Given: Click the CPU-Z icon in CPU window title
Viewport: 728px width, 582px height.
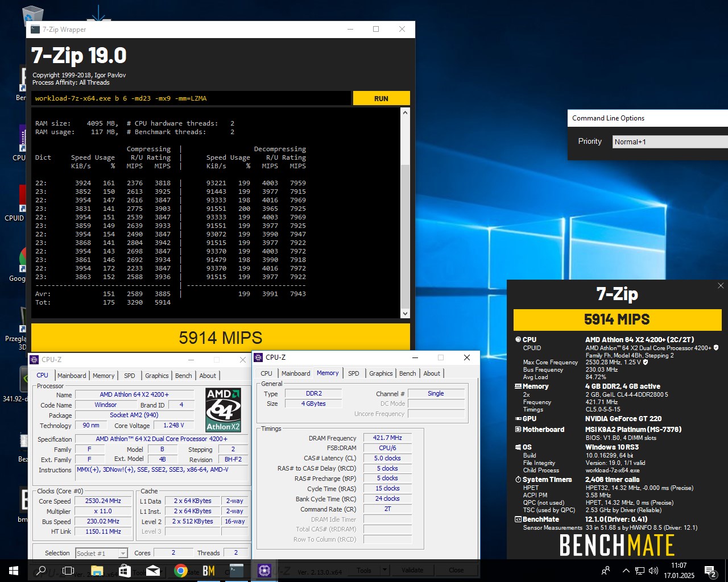Looking at the screenshot, I should 34,360.
